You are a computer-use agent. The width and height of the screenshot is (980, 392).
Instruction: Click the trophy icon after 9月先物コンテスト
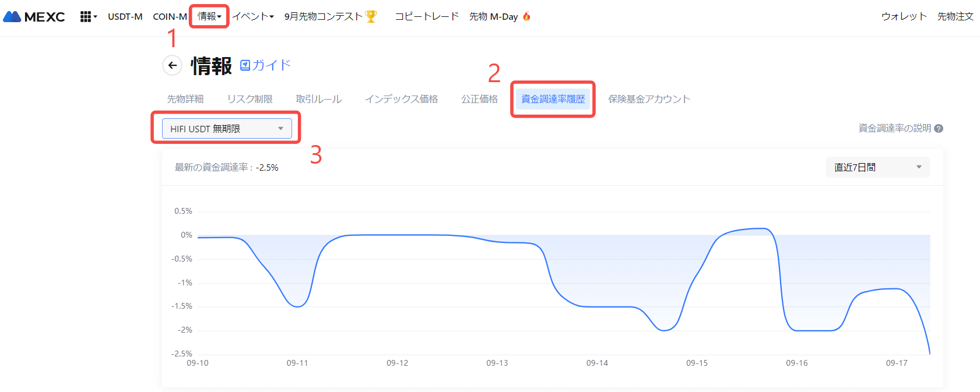[x=371, y=17]
